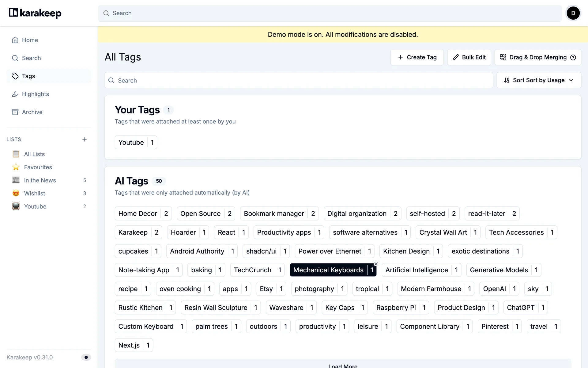Click the magnifier icon beside sidebar Search

[15, 58]
